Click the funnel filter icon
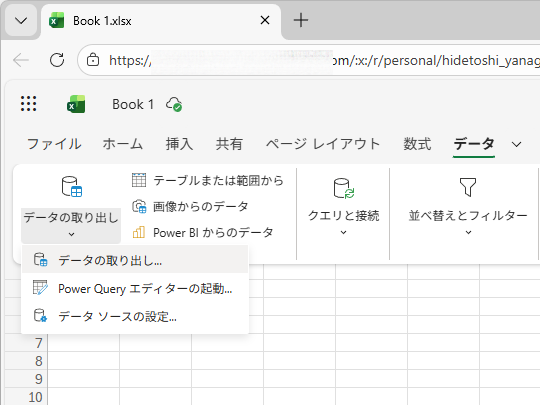Screen dimensions: 540x405 [468, 187]
